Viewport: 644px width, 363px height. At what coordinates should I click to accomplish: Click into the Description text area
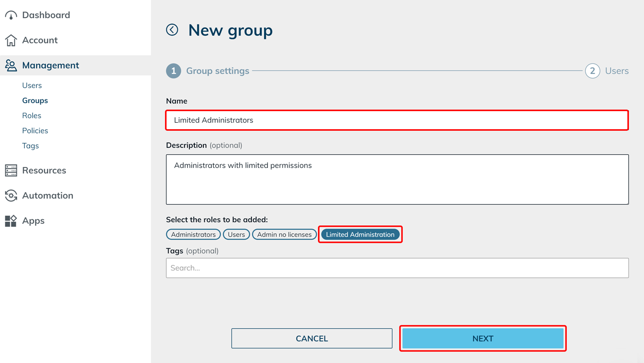397,179
